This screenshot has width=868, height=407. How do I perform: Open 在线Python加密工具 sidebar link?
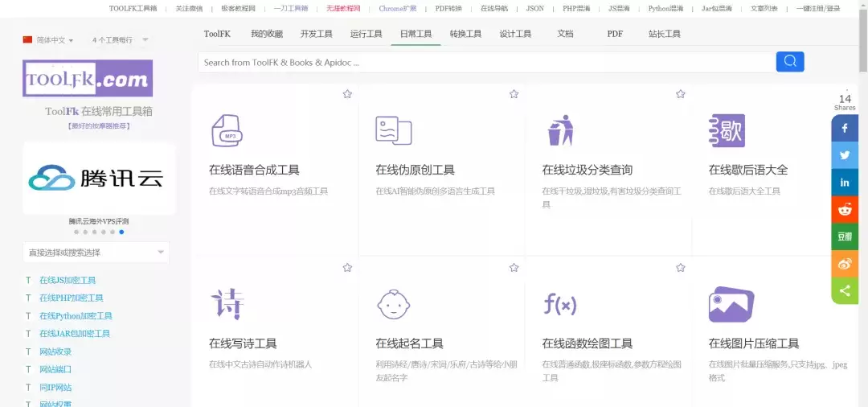pyautogui.click(x=76, y=315)
